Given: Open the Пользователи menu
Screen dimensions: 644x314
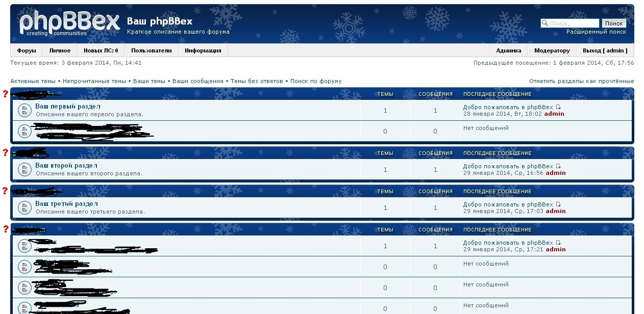Looking at the screenshot, I should point(151,50).
